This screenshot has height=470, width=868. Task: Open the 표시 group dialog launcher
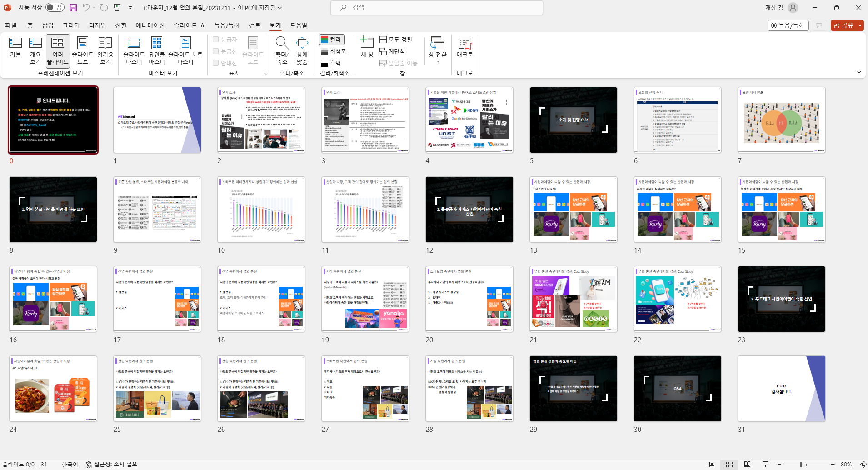[x=265, y=73]
